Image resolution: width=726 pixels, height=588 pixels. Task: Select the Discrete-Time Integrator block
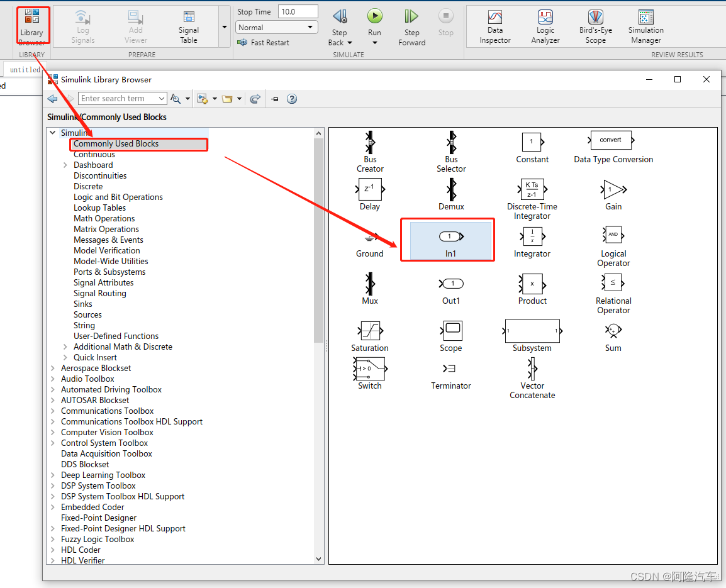[532, 199]
